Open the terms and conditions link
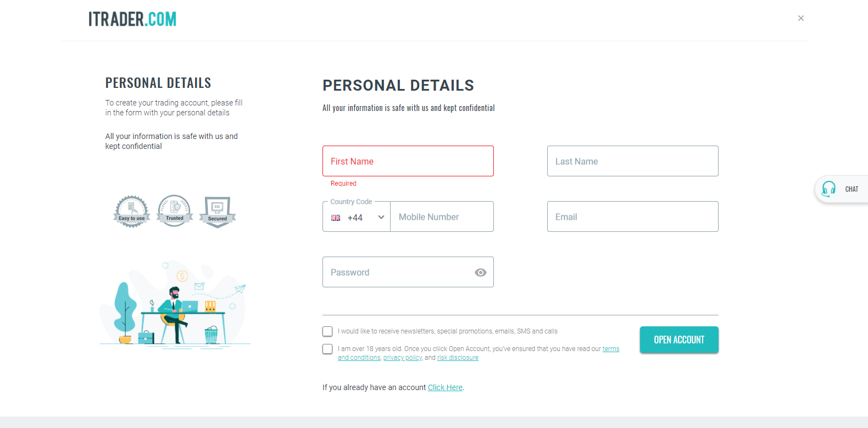Screen dimensions: 868x428 611,348
